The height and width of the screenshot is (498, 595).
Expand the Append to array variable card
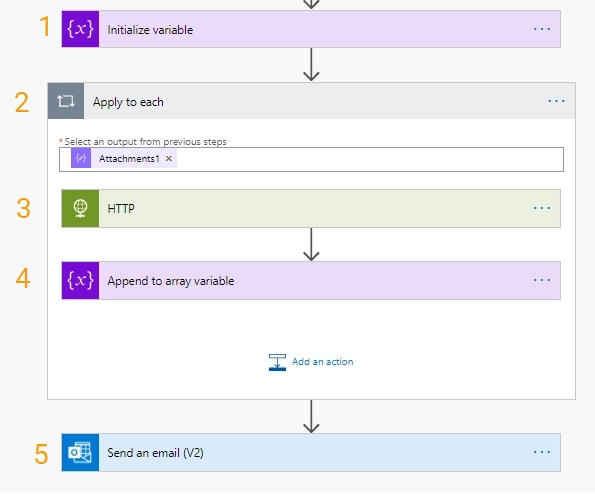pyautogui.click(x=311, y=281)
